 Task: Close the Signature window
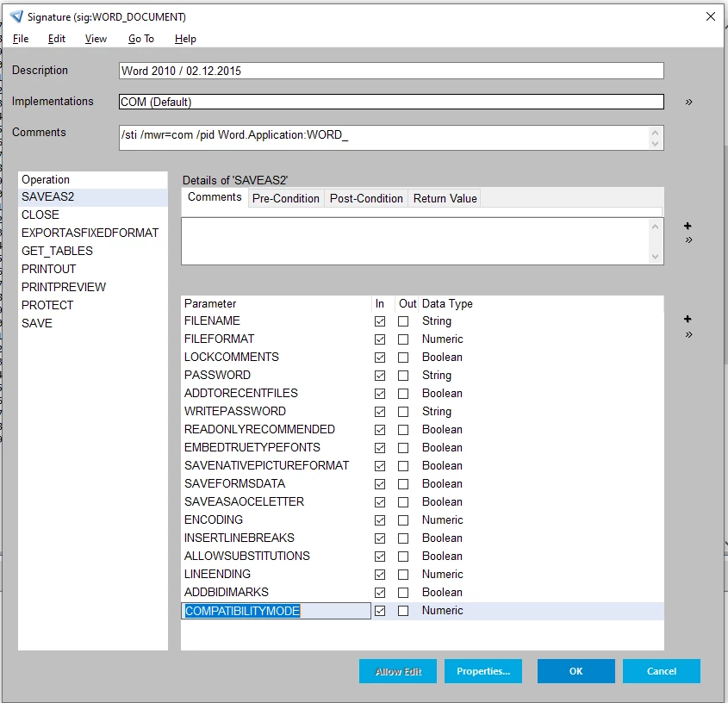pyautogui.click(x=711, y=16)
